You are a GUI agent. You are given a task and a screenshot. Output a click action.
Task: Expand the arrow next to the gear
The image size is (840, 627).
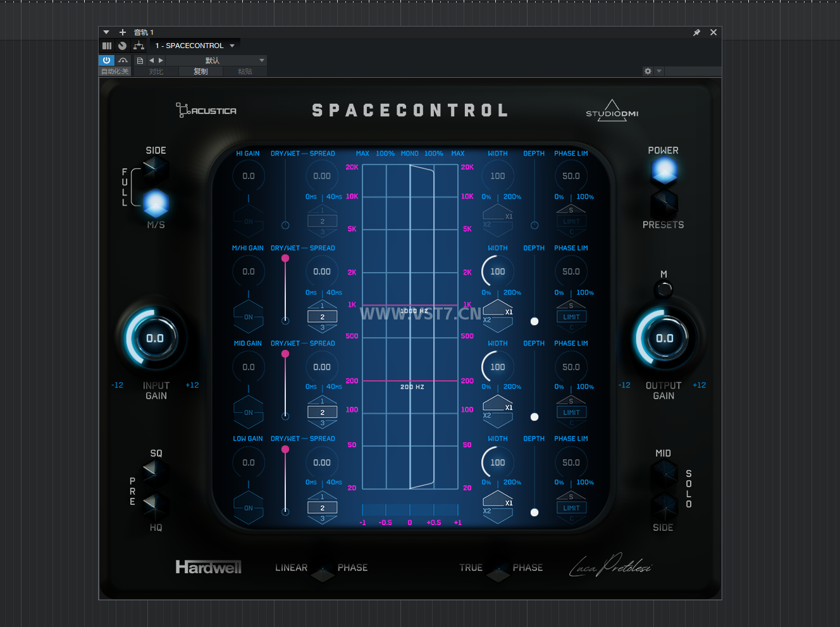[659, 71]
